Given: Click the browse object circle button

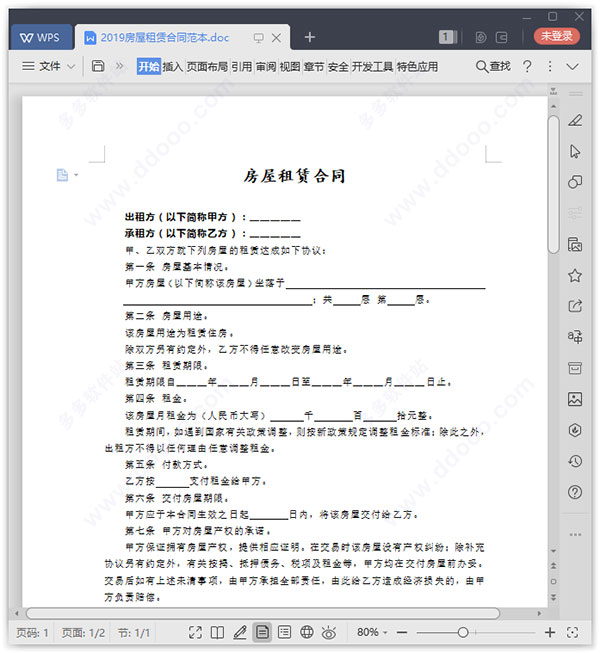Looking at the screenshot, I should click(x=553, y=581).
